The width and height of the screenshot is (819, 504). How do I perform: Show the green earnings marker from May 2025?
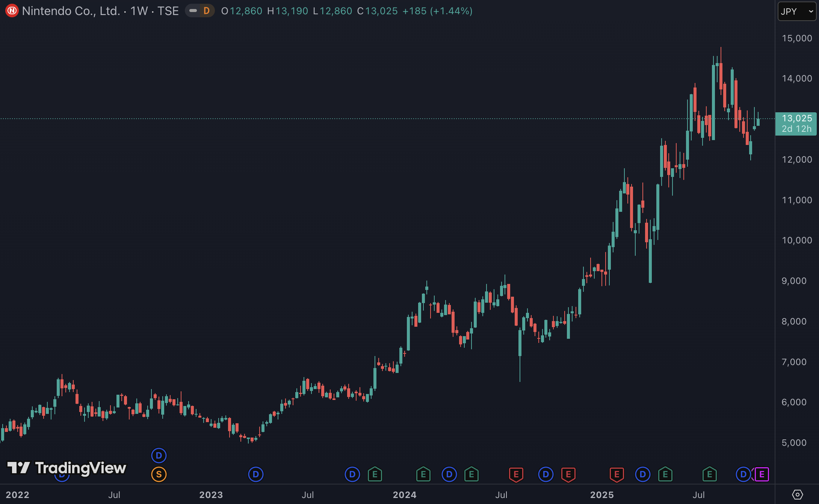click(x=665, y=474)
